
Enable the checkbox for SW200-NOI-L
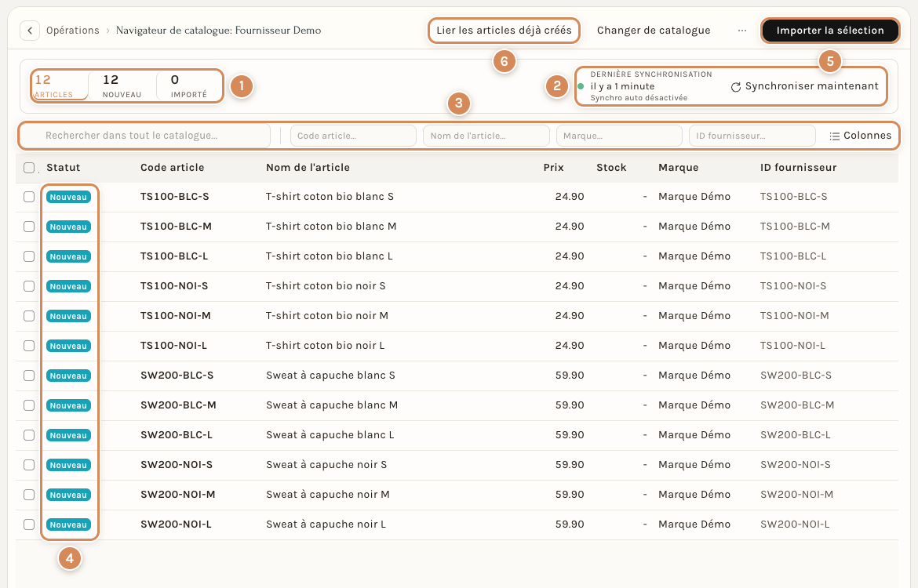(x=29, y=524)
